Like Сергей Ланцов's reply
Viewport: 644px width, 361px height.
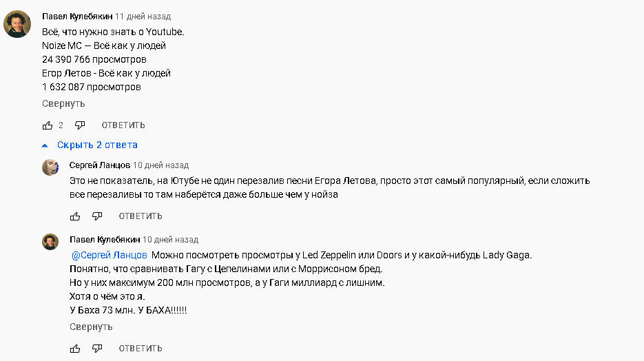coord(75,216)
